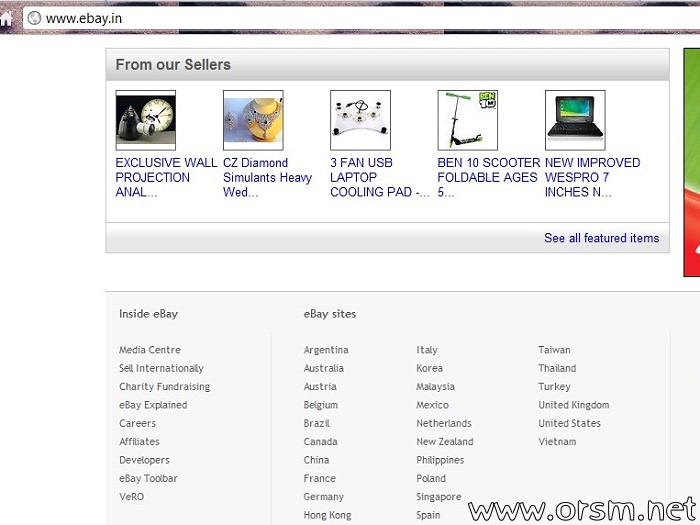
Task: Open VeRO link
Action: pos(132,496)
